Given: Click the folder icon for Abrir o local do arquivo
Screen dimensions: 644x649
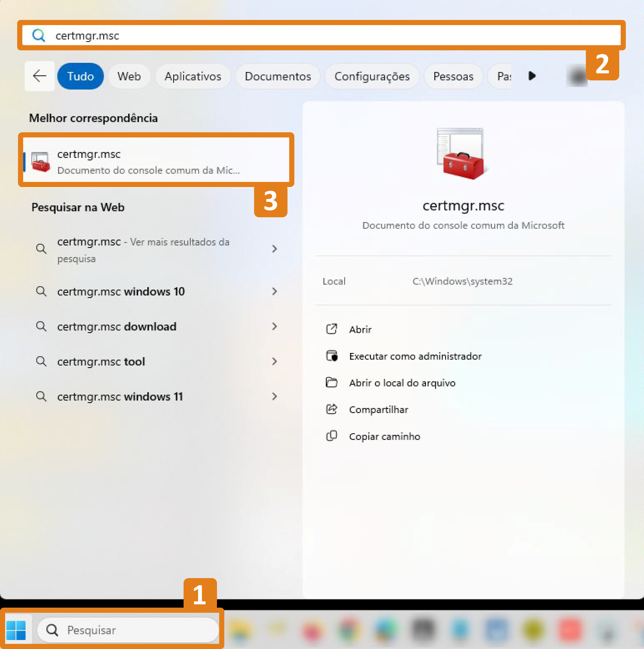Looking at the screenshot, I should (x=331, y=383).
